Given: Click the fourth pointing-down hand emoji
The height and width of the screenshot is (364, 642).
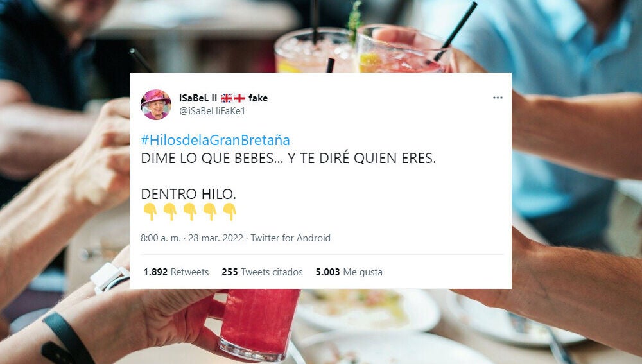Looking at the screenshot, I should (x=210, y=212).
